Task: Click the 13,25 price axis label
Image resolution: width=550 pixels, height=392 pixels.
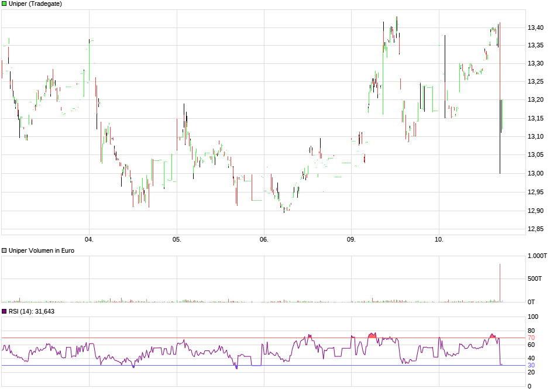Action: (535, 82)
